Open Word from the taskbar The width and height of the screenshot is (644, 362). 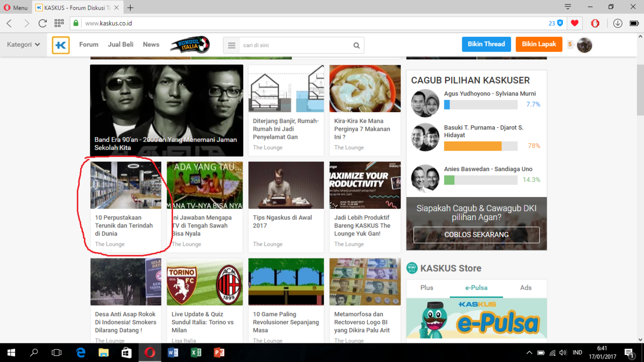pyautogui.click(x=173, y=352)
